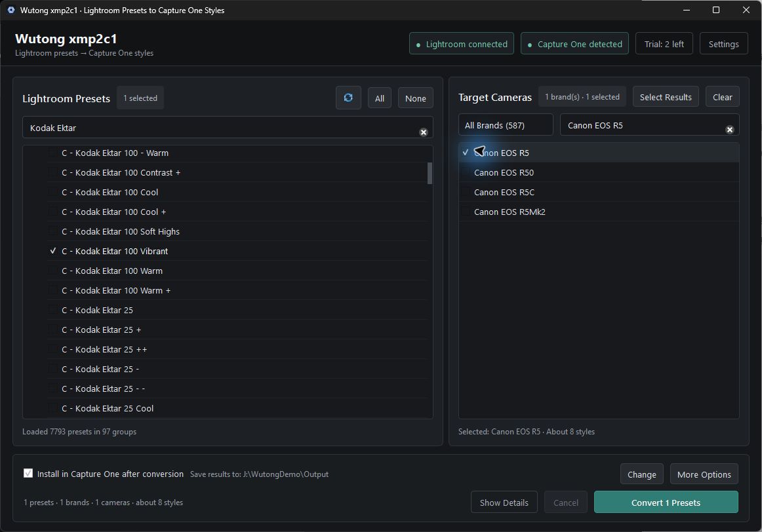Click the Wutong app icon in title bar

[10, 10]
